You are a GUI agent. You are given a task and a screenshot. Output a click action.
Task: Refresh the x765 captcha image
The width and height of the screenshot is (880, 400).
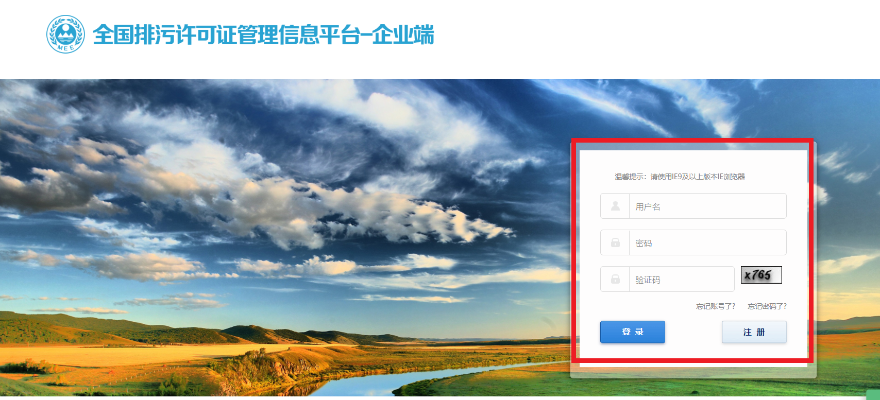pyautogui.click(x=761, y=275)
